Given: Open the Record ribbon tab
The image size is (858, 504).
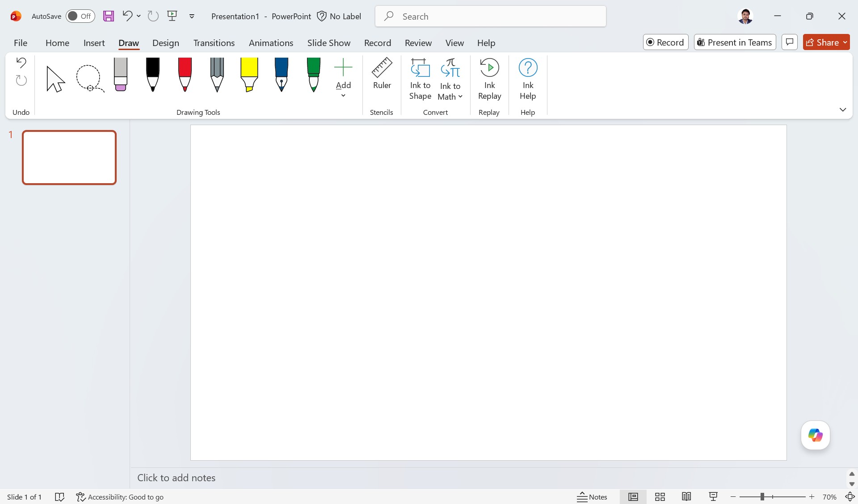Looking at the screenshot, I should (377, 42).
